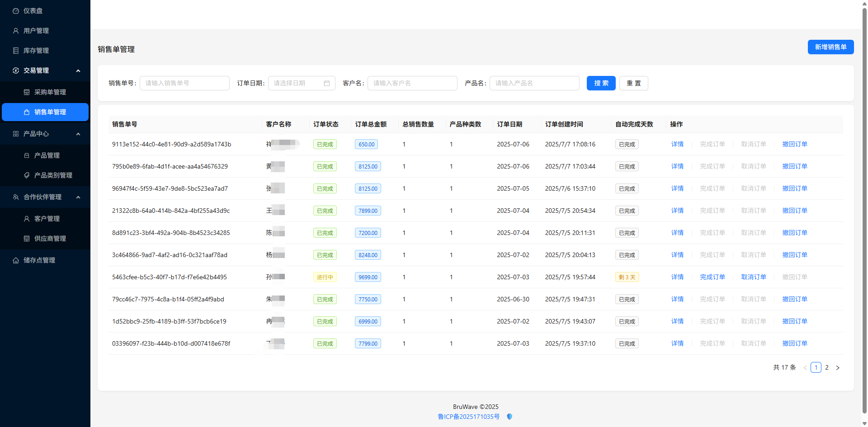Click the calendar icon in date picker
The image size is (868, 427).
click(x=327, y=83)
